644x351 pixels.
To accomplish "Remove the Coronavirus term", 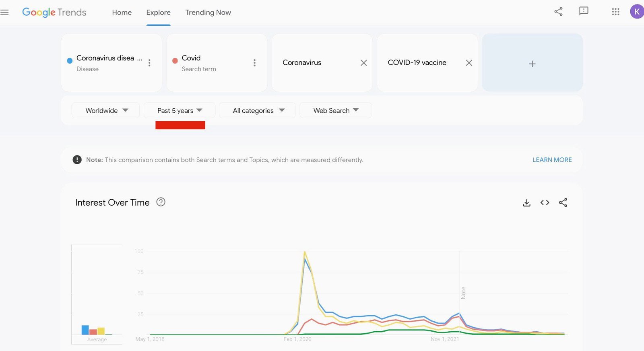I will coord(364,63).
